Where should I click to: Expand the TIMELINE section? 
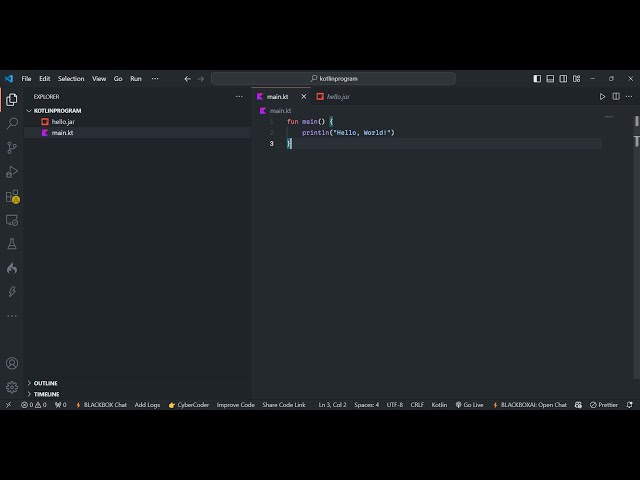tap(46, 394)
